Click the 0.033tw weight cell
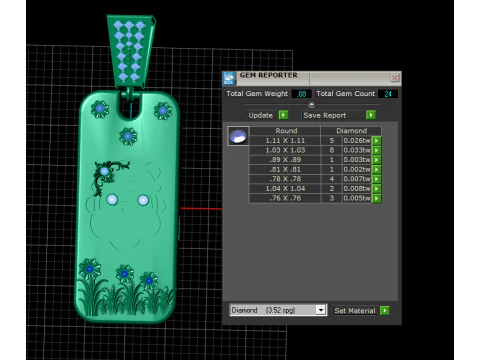Image resolution: width=480 pixels, height=360 pixels. point(357,150)
